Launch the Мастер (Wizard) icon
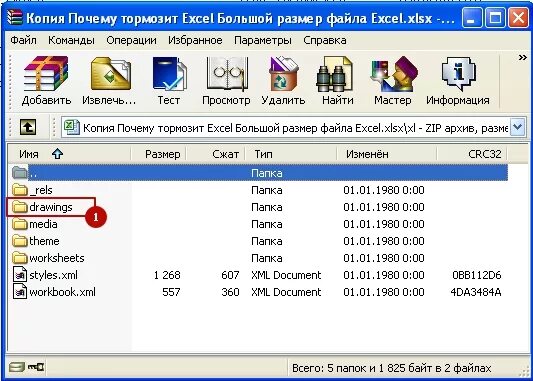The width and height of the screenshot is (533, 381). pyautogui.click(x=393, y=81)
